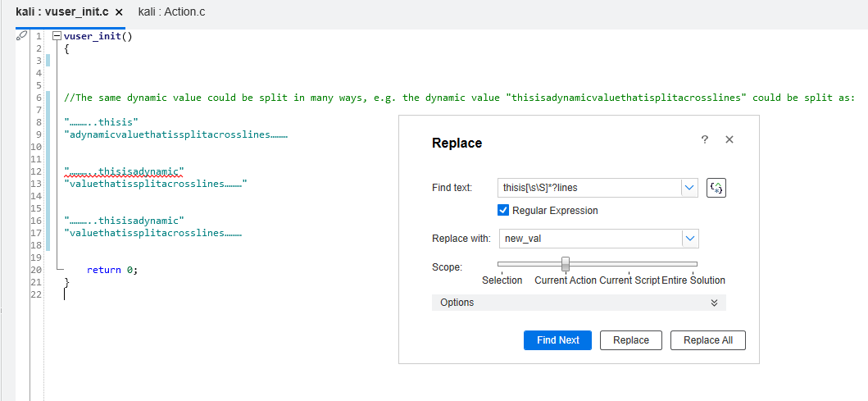This screenshot has height=401, width=868.
Task: Set scope to Entire Solution
Action: tap(693, 280)
